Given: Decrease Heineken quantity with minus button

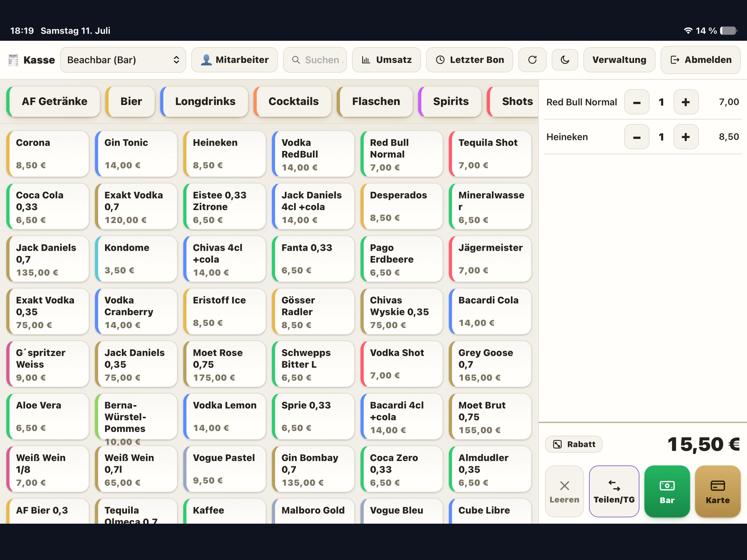Looking at the screenshot, I should pyautogui.click(x=637, y=137).
